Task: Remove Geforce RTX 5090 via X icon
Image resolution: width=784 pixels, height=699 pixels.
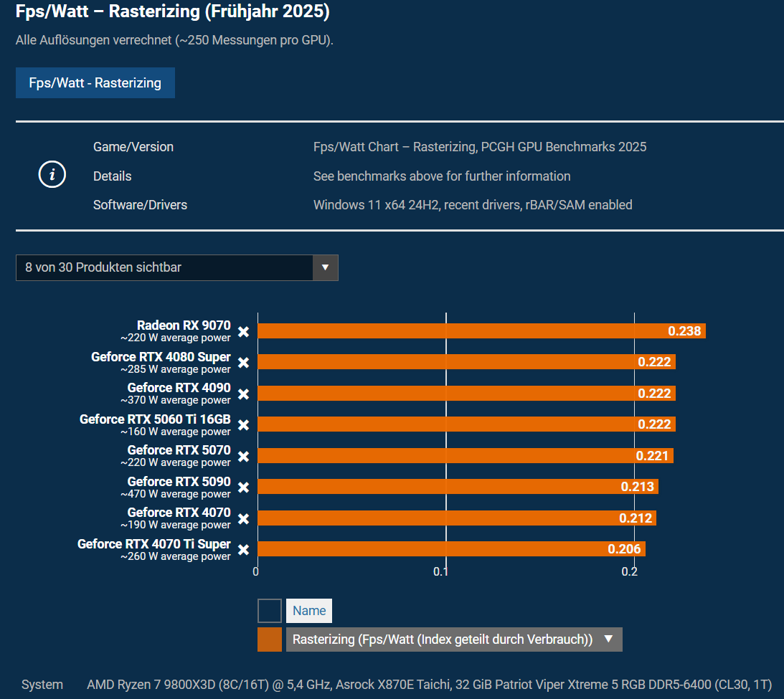Action: coord(243,488)
